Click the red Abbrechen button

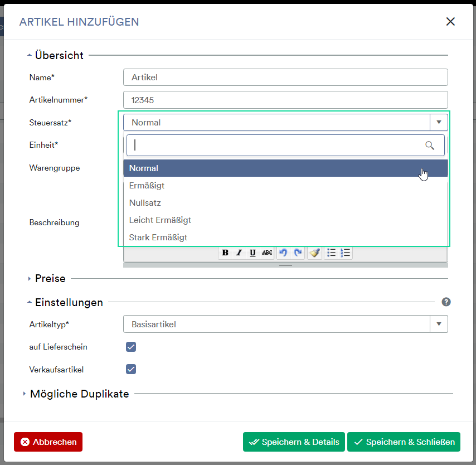48,442
